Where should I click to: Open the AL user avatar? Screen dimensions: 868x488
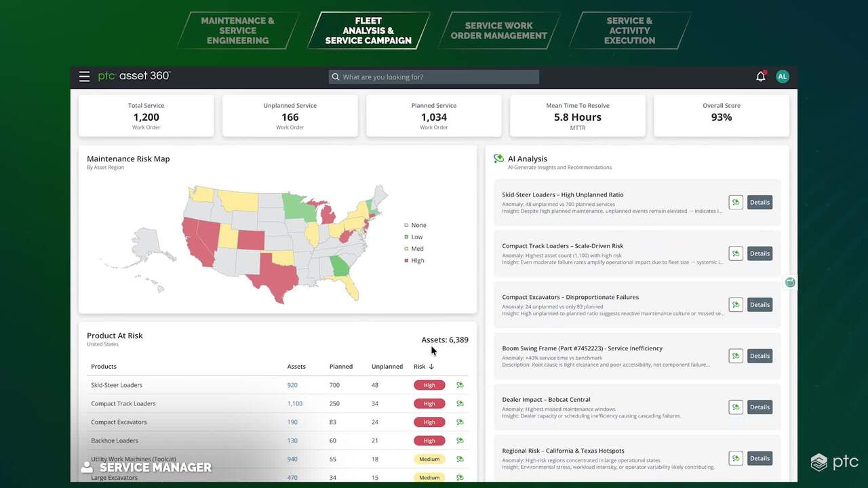[x=782, y=77]
